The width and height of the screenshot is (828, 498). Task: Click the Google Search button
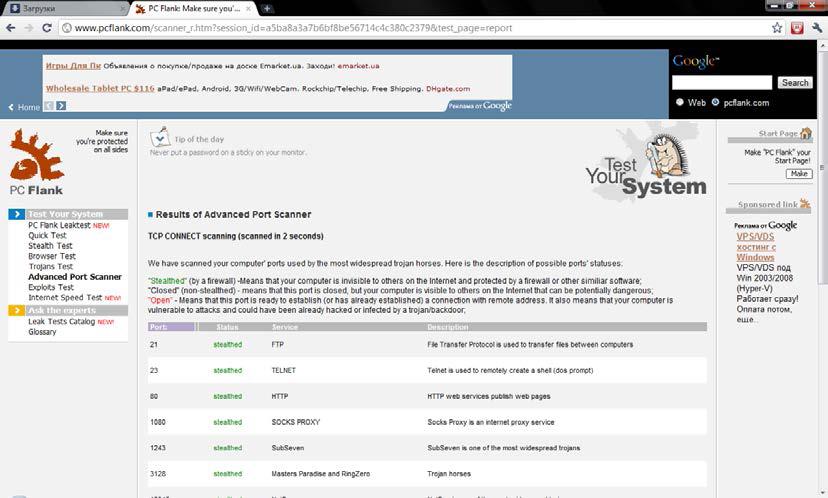pyautogui.click(x=795, y=82)
